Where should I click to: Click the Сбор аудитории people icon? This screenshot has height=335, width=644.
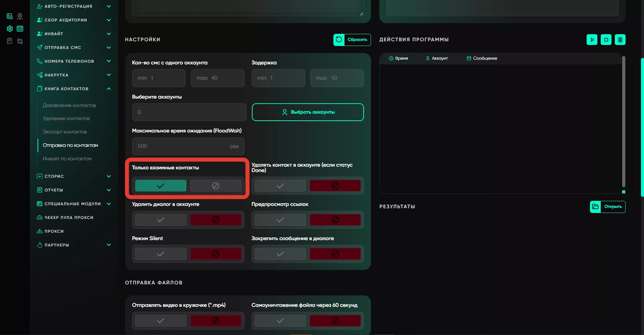pos(40,20)
